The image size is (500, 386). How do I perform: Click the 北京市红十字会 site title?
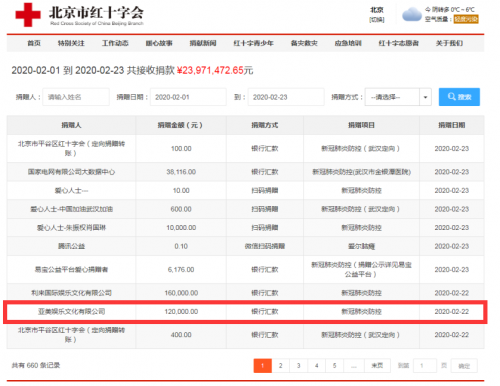coord(96,13)
